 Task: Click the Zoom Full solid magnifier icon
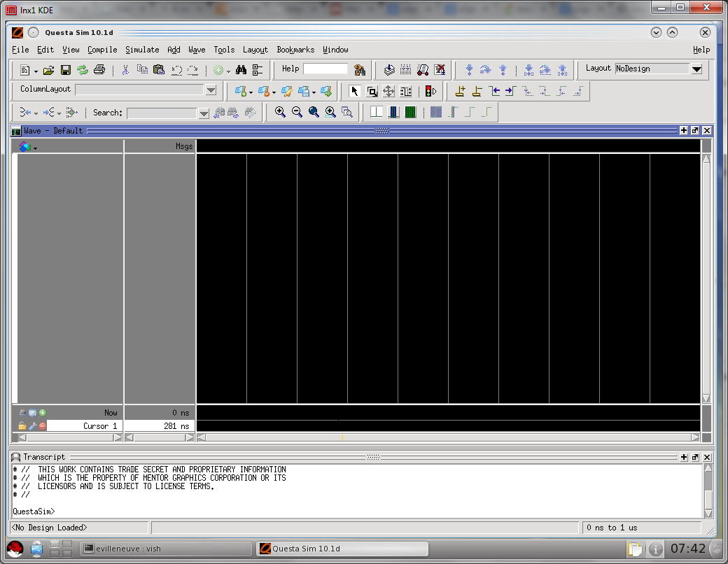tap(314, 112)
